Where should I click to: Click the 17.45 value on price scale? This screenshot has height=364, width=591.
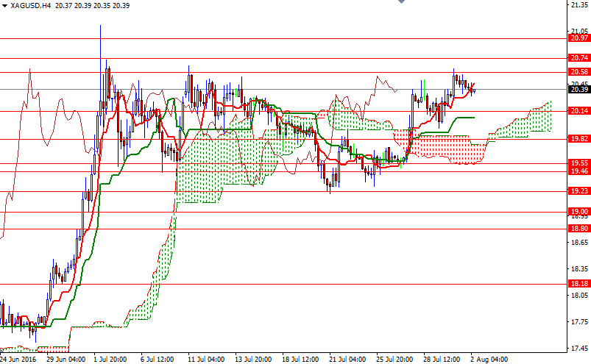578,349
